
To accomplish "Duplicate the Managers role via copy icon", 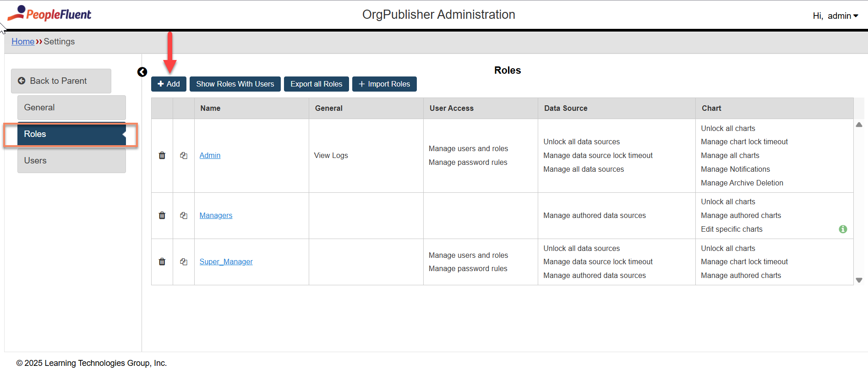I will click(184, 215).
